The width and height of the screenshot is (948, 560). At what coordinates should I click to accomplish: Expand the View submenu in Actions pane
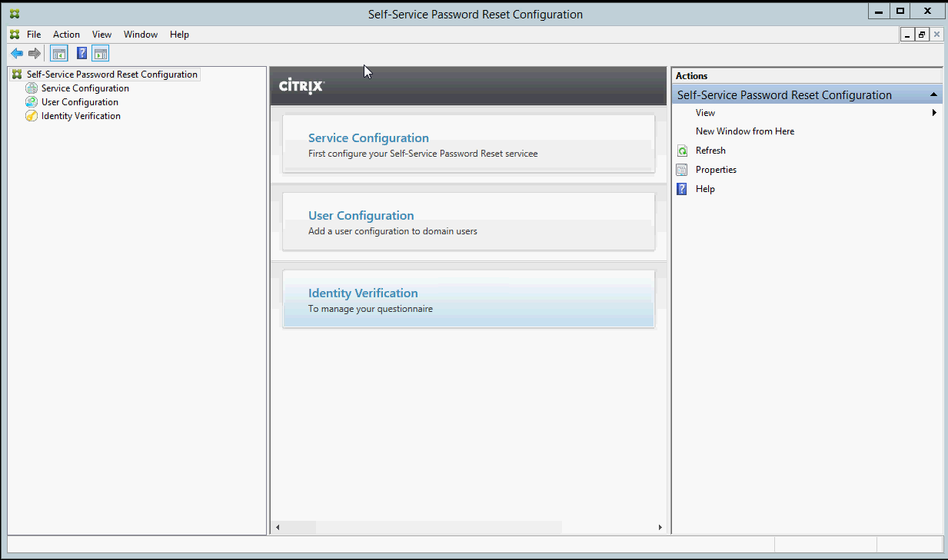pyautogui.click(x=934, y=113)
